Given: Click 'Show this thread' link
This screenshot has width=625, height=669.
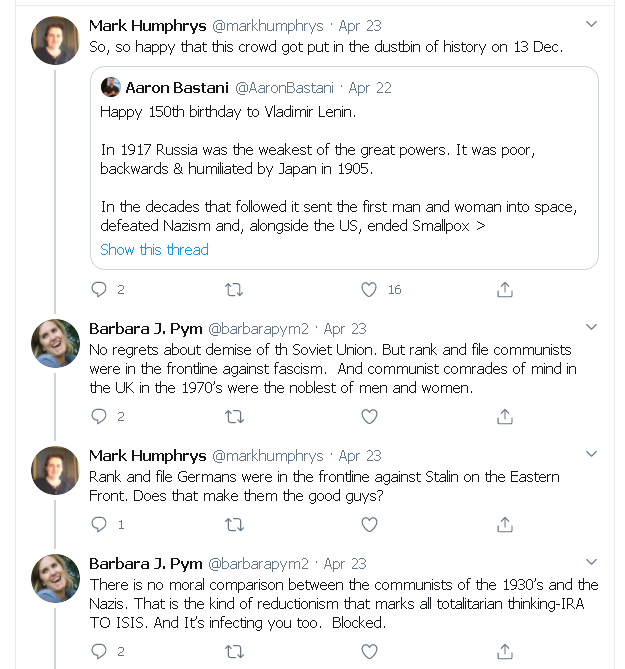Looking at the screenshot, I should click(x=155, y=250).
